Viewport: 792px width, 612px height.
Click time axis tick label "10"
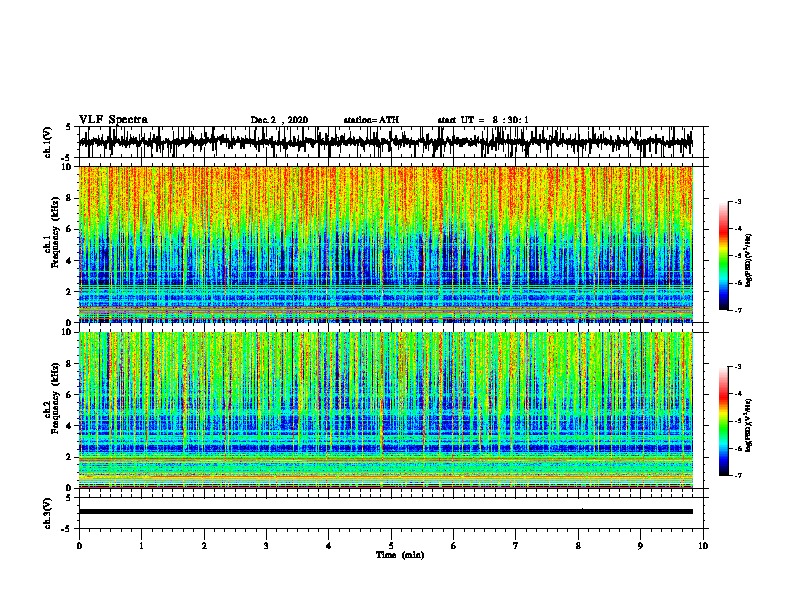703,546
